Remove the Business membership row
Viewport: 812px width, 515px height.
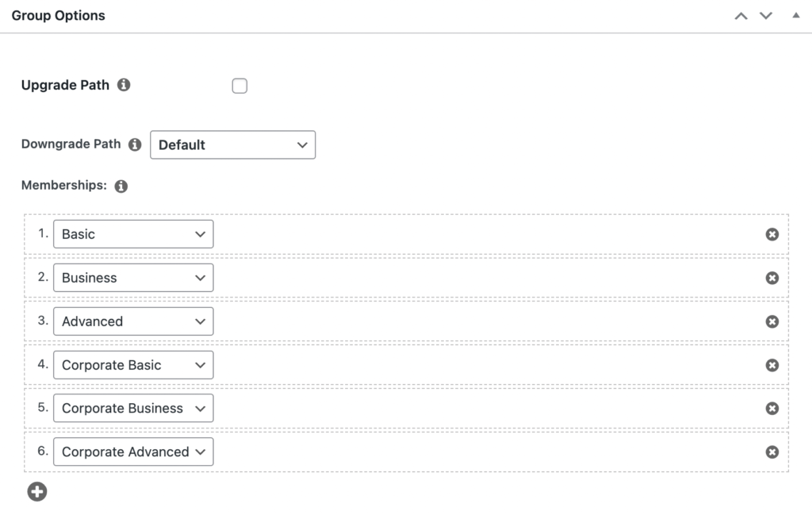coord(772,278)
